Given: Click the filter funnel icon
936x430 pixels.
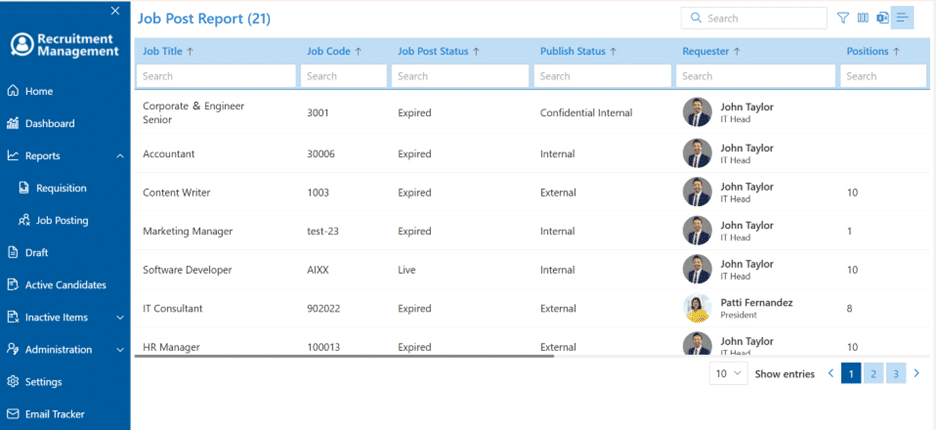Looking at the screenshot, I should pyautogui.click(x=843, y=18).
